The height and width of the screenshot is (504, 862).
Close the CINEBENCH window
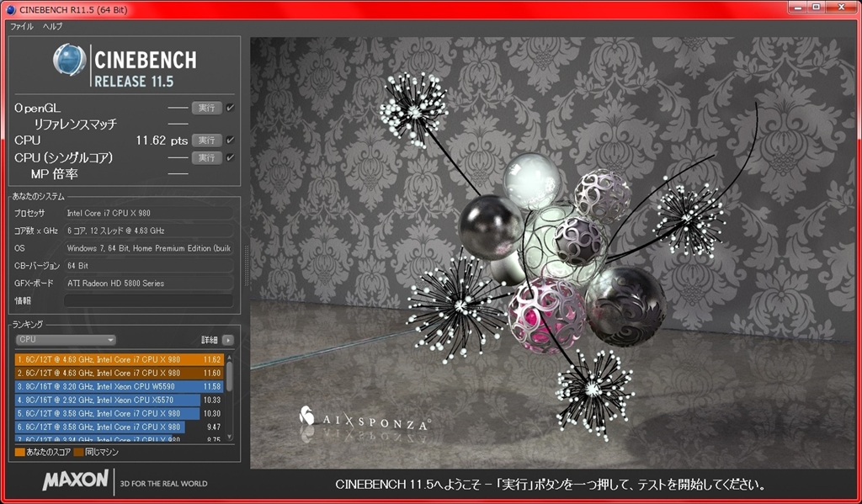tap(842, 7)
